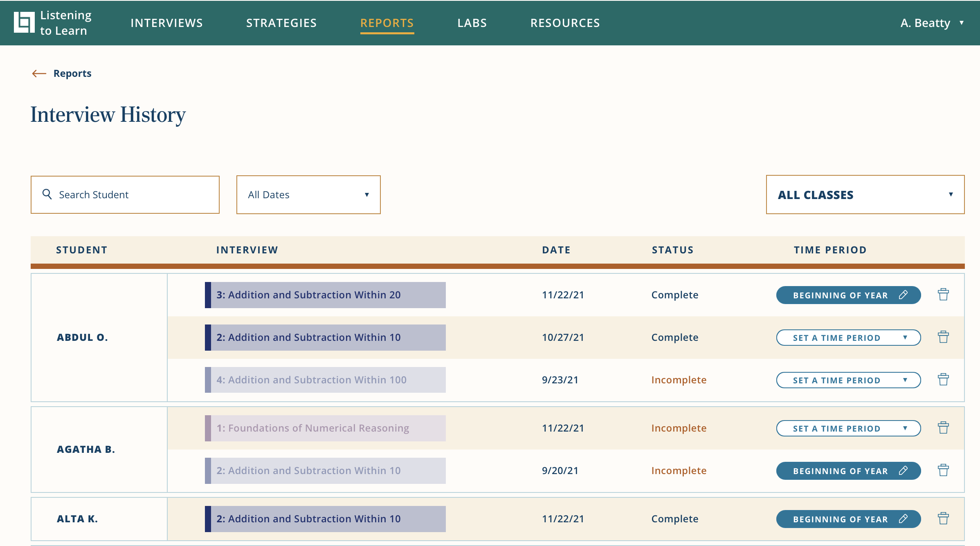Click the trash icon beside Addition Within 100

(x=944, y=380)
